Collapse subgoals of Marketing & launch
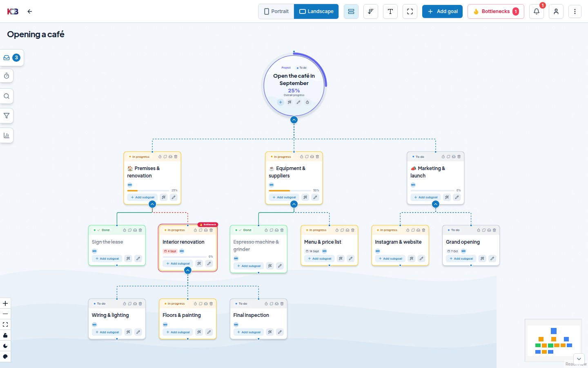Viewport: 588px width, 368px height. click(436, 204)
